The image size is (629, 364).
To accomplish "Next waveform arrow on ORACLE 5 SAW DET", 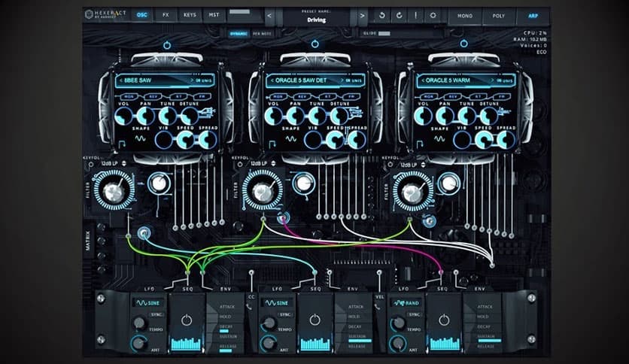I will [x=342, y=80].
